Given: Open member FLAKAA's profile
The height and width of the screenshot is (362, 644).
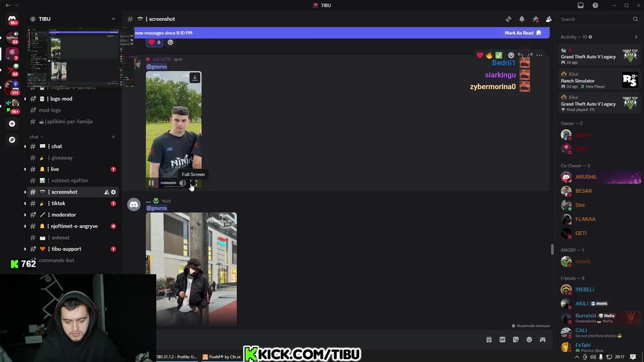Looking at the screenshot, I should pos(599,219).
